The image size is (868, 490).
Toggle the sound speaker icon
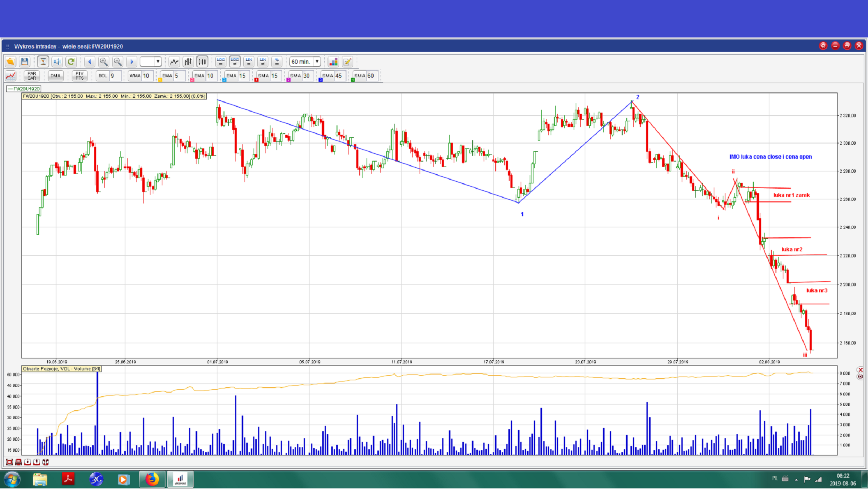tap(57, 62)
